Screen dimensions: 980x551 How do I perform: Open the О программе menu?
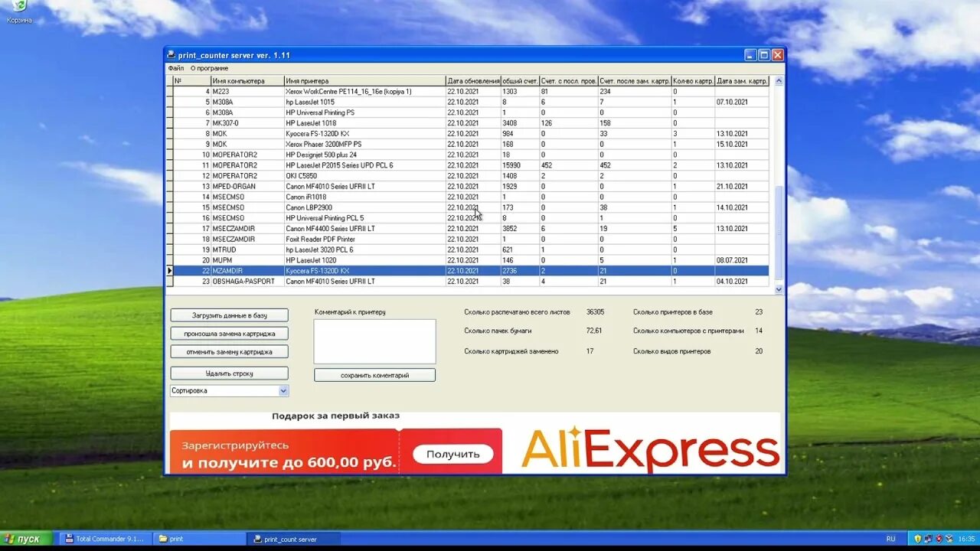pos(209,68)
